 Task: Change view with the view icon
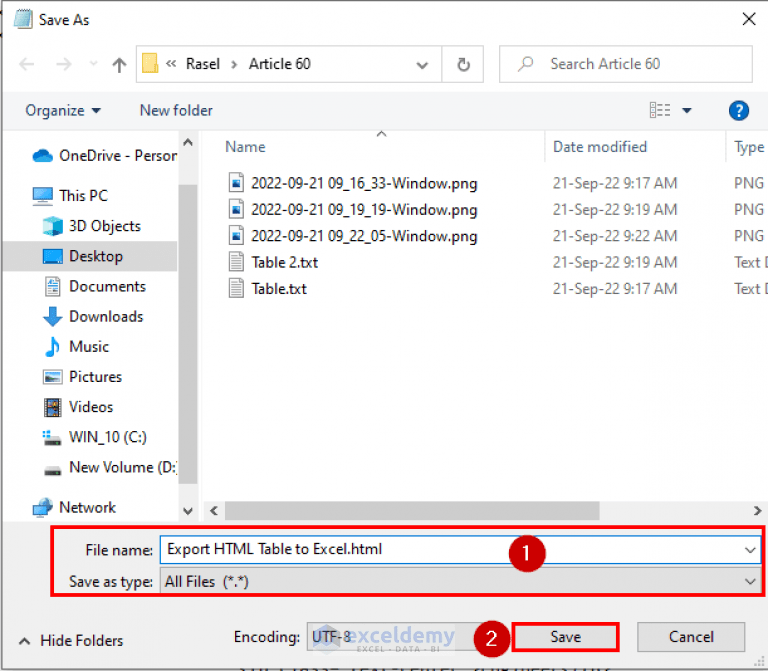[659, 110]
